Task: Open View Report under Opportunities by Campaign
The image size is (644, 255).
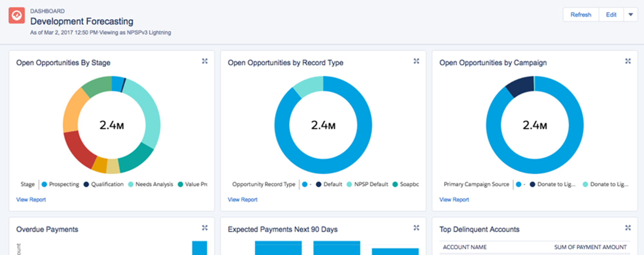Action: [454, 200]
